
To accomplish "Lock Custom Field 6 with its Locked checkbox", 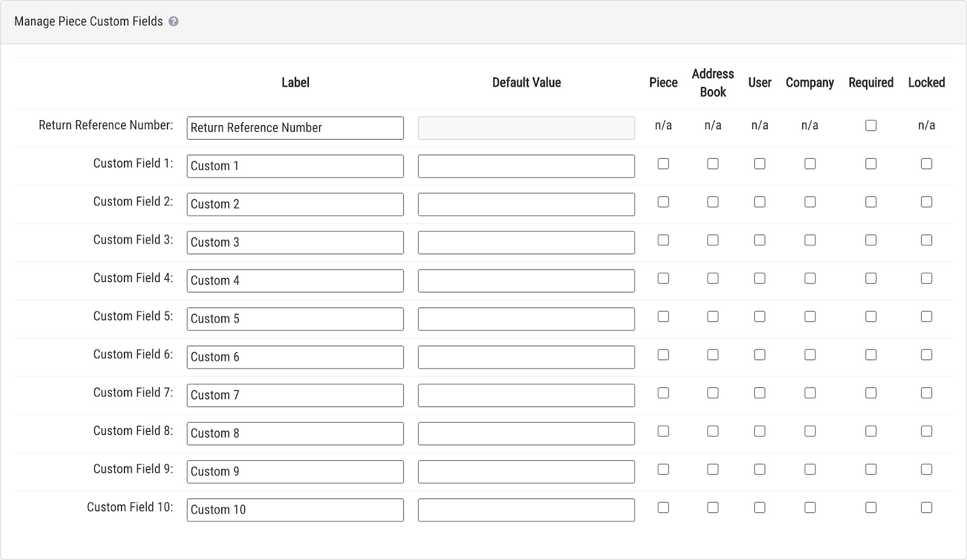I will 927,355.
